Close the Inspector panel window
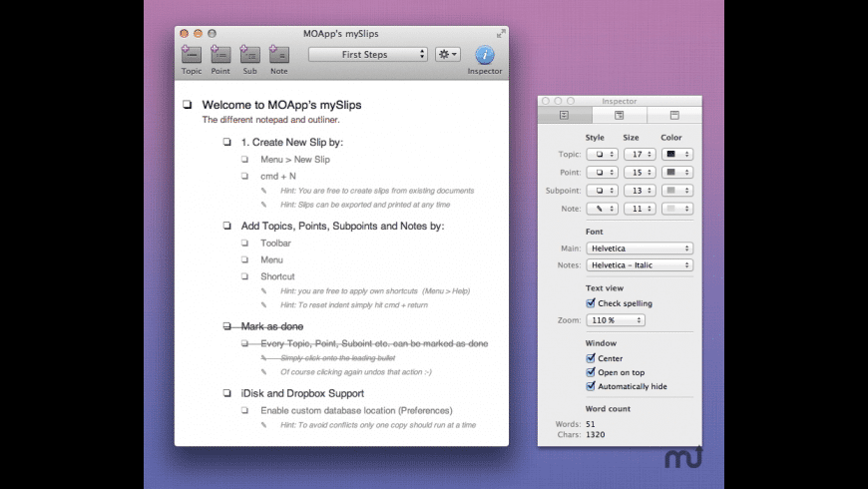Screen dimensions: 868x489 coord(546,101)
